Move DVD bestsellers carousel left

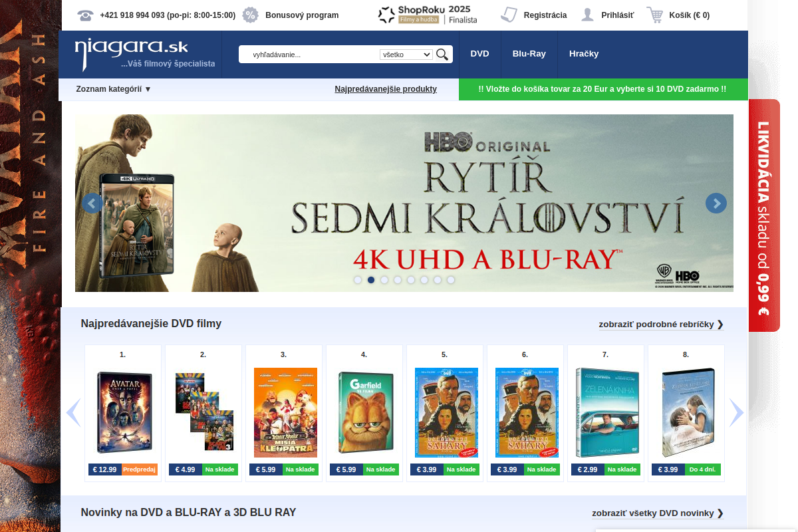(73, 412)
